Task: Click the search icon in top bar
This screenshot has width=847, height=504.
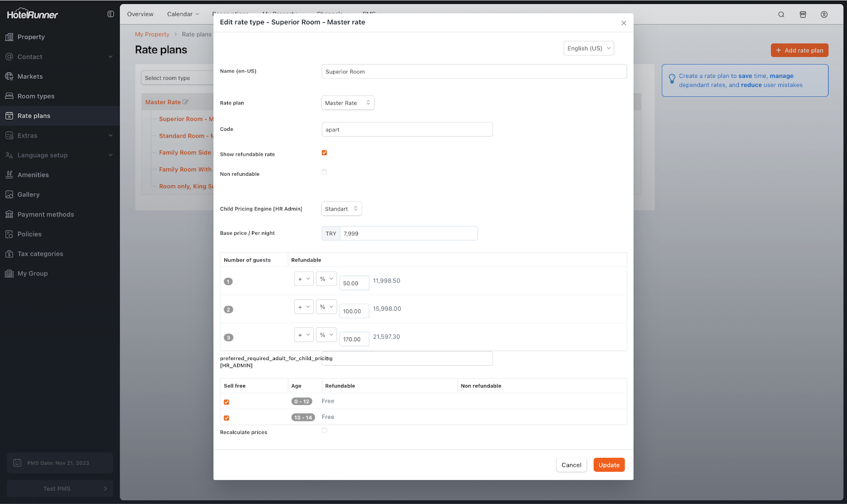Action: click(x=781, y=14)
